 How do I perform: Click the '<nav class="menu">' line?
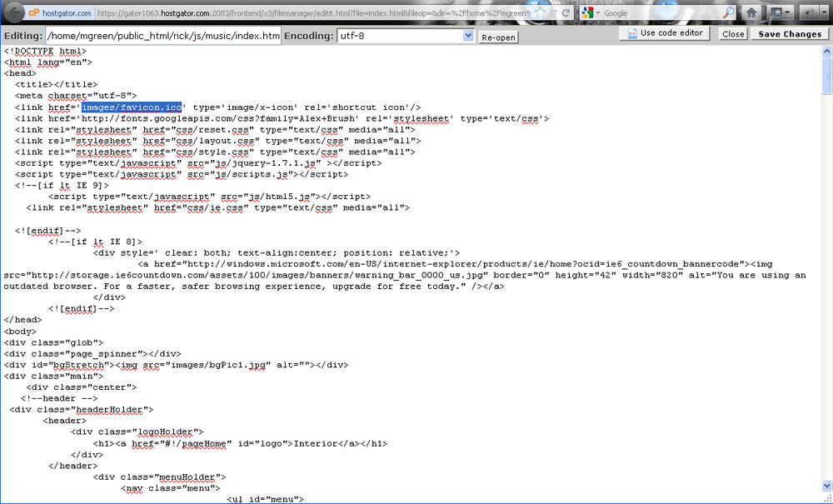click(171, 488)
